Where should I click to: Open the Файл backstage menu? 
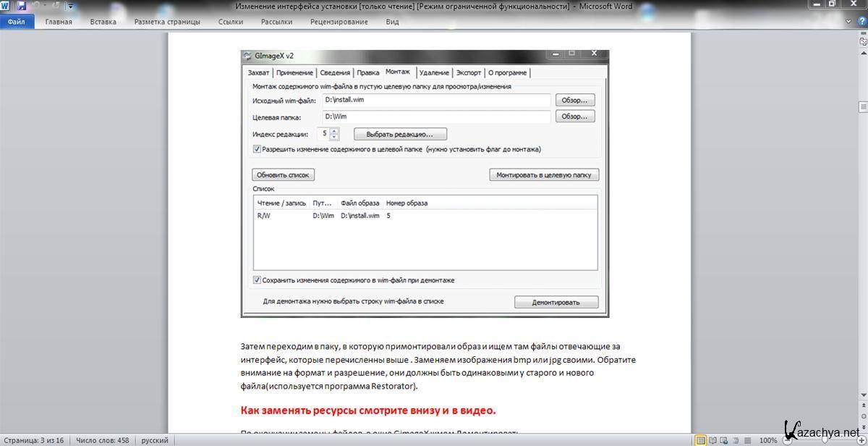[x=17, y=22]
